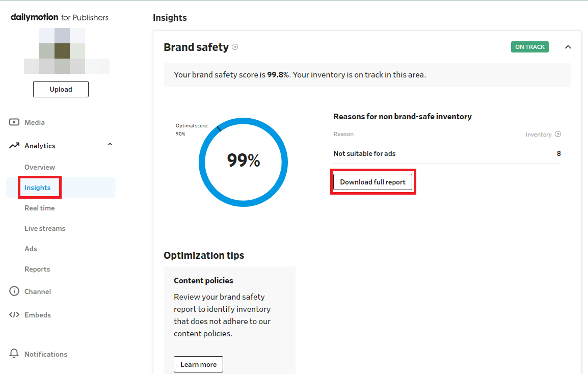Collapse the Analytics menu chevron
Image resolution: width=588 pixels, height=374 pixels.
tap(110, 145)
